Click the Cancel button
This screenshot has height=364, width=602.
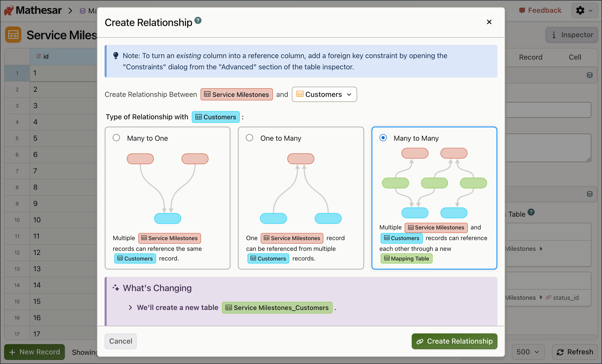(121, 341)
